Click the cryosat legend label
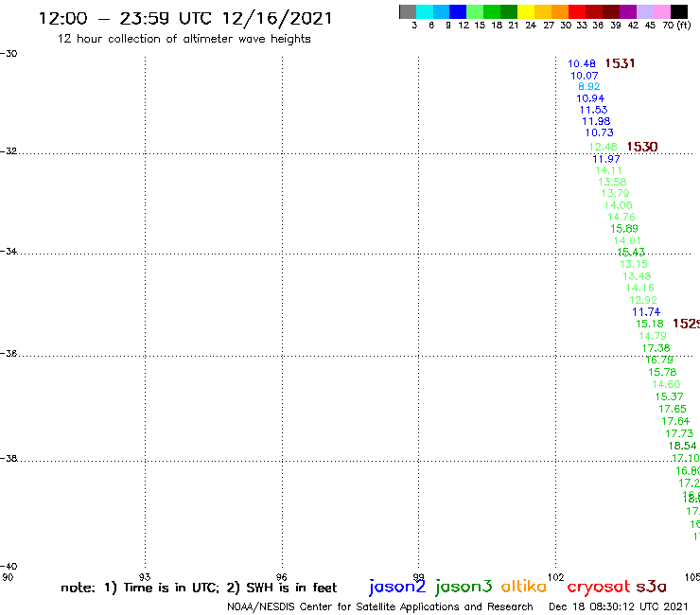The width and height of the screenshot is (700, 615). tap(599, 587)
